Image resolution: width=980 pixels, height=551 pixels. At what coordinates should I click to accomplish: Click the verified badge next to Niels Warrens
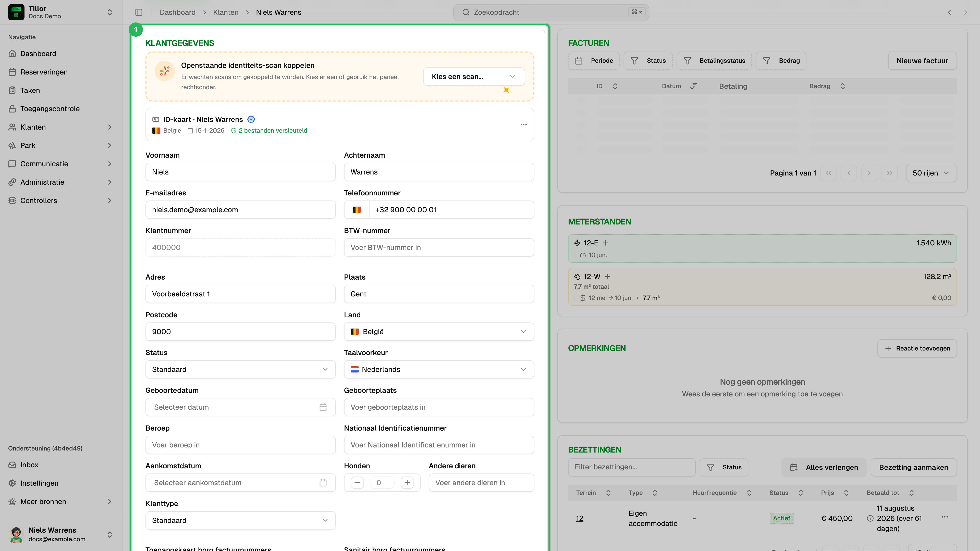pyautogui.click(x=251, y=119)
